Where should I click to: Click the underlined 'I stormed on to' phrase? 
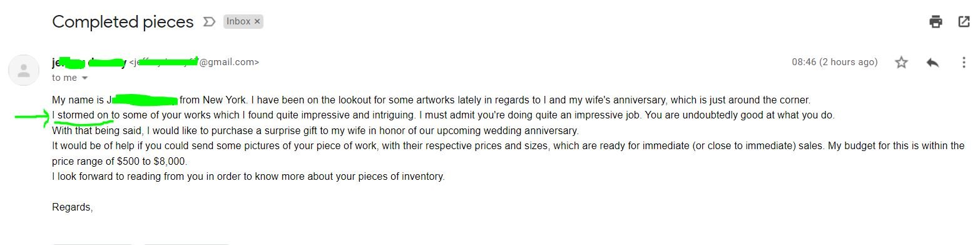pyautogui.click(x=86, y=115)
